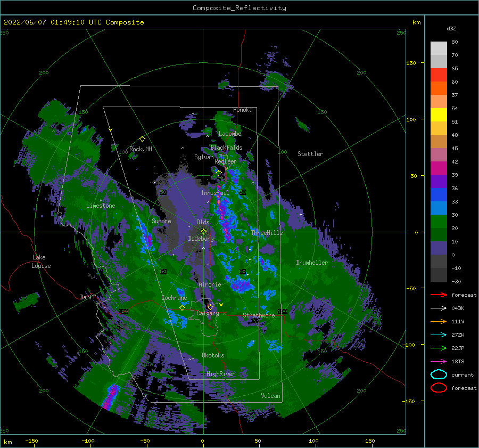Click the Sundre city label
Image resolution: width=479 pixels, height=448 pixels.
161,221
